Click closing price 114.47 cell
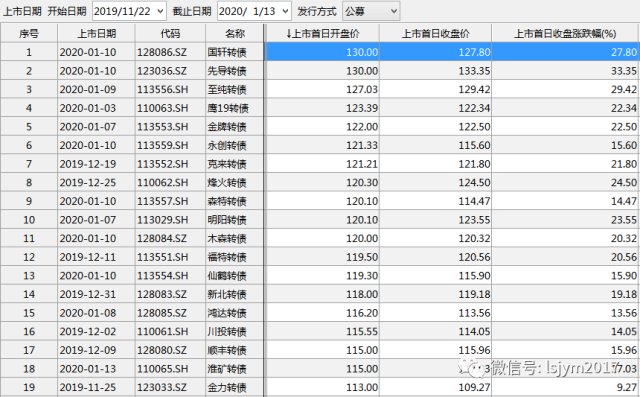 (x=436, y=201)
